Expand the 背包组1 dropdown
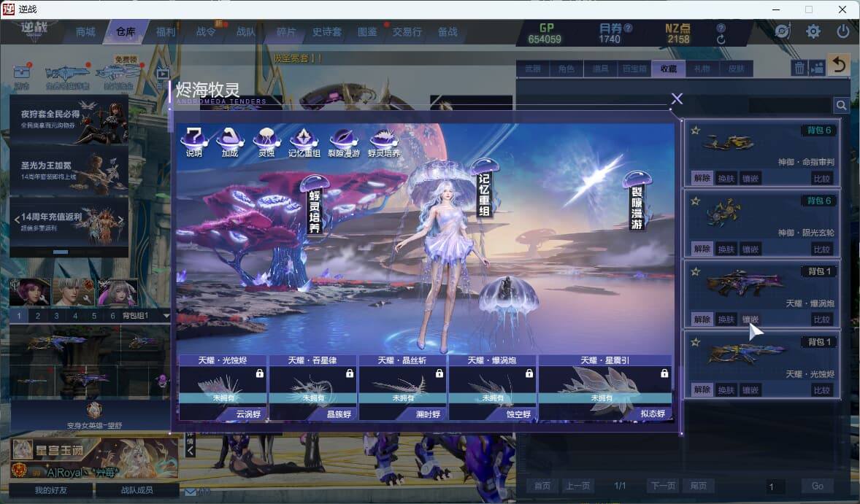This screenshot has height=504, width=860. [166, 316]
